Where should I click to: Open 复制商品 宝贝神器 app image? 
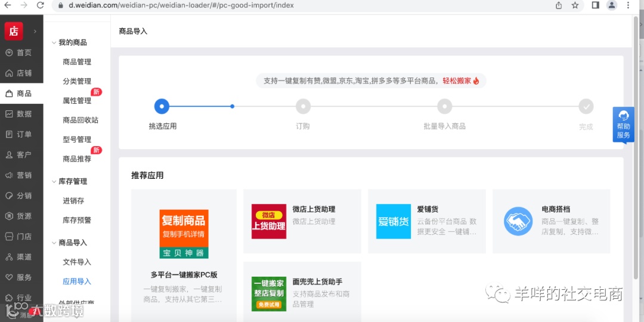(184, 234)
